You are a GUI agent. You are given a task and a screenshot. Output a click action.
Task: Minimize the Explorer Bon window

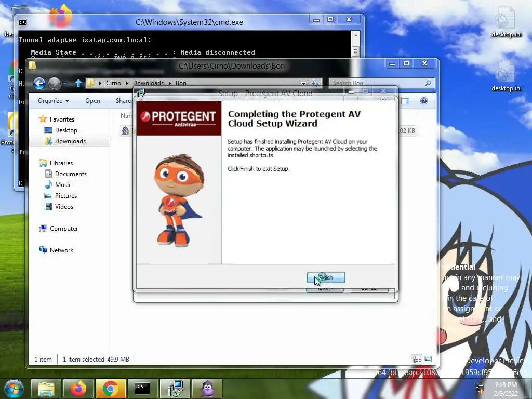point(392,64)
